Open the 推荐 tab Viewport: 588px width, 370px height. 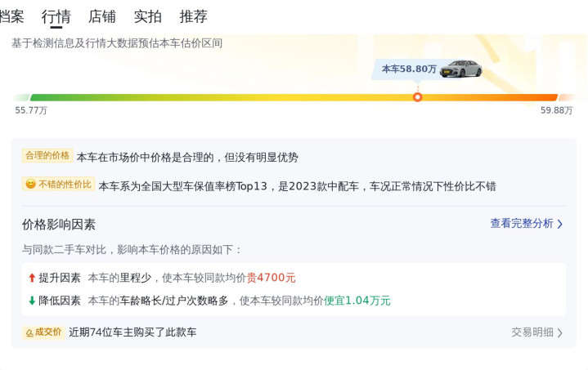(194, 16)
